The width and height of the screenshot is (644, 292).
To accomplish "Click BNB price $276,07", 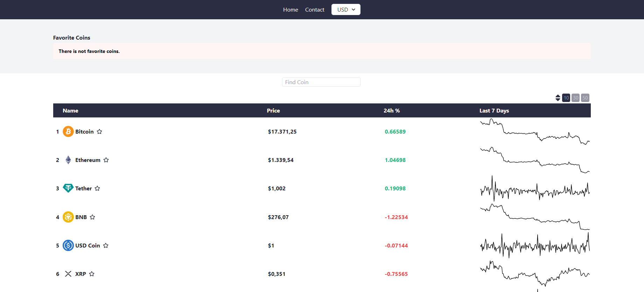I will tap(278, 217).
